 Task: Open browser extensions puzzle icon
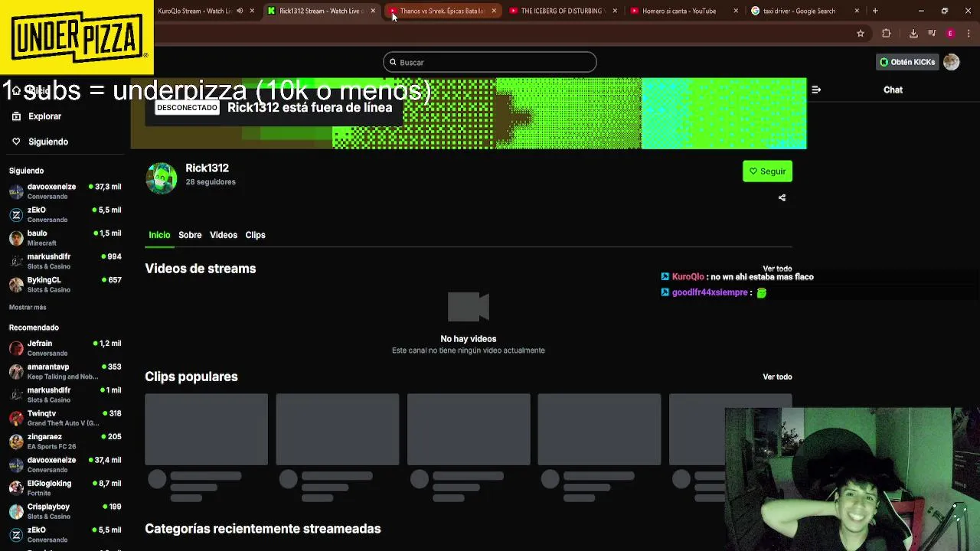coord(887,34)
